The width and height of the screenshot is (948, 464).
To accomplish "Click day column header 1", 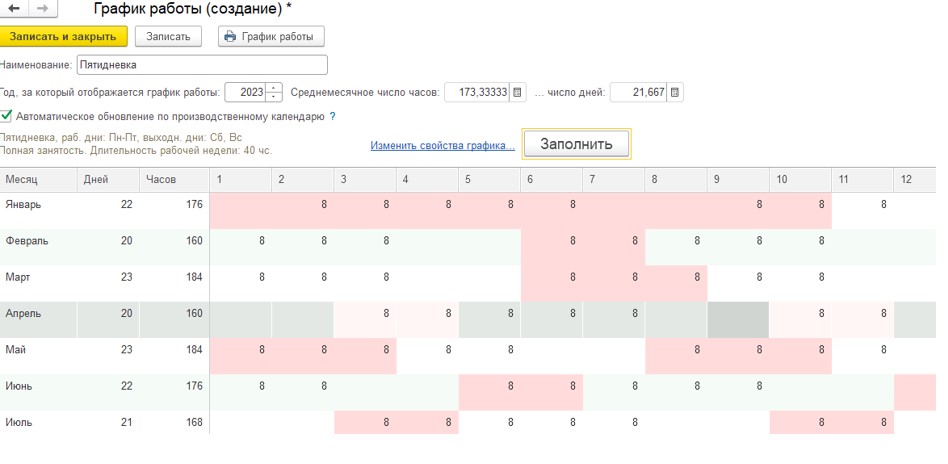I will (241, 180).
